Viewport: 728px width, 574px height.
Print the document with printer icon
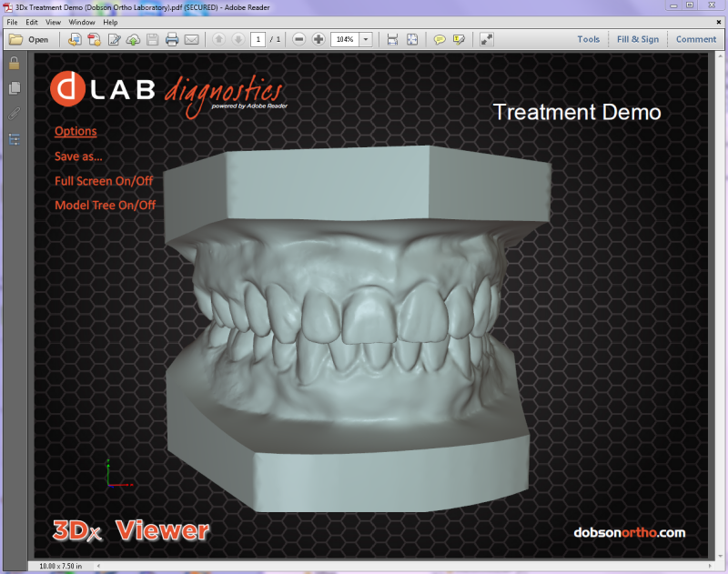pos(172,39)
